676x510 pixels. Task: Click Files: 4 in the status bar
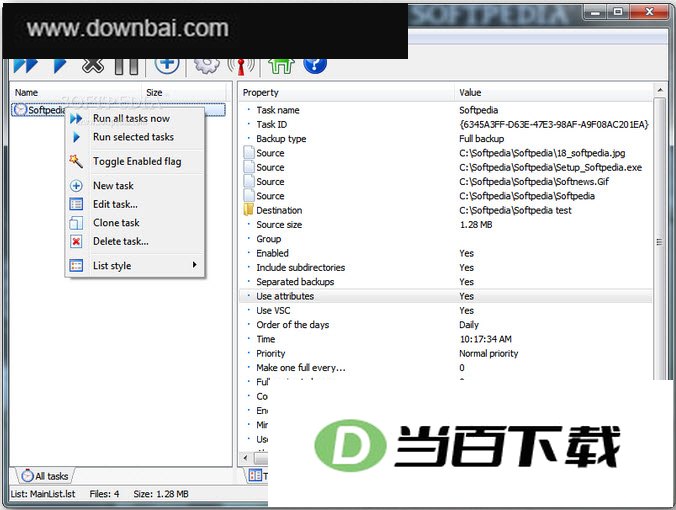[104, 494]
